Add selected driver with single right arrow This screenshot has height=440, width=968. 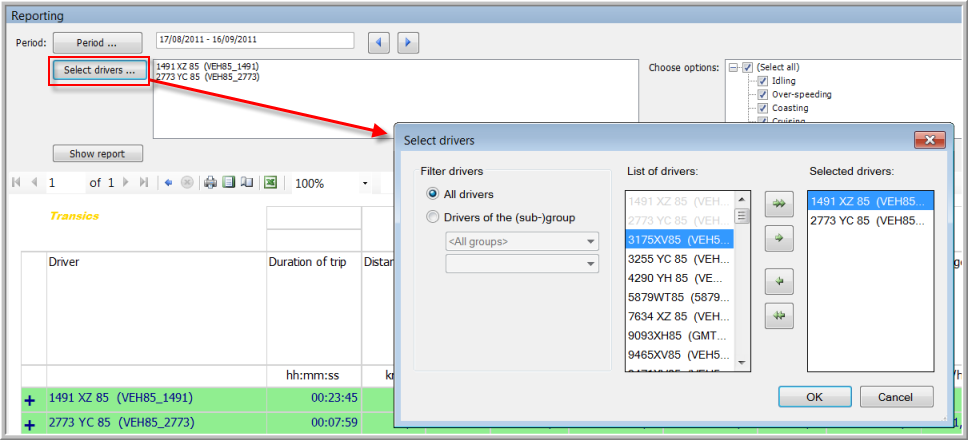click(x=777, y=239)
